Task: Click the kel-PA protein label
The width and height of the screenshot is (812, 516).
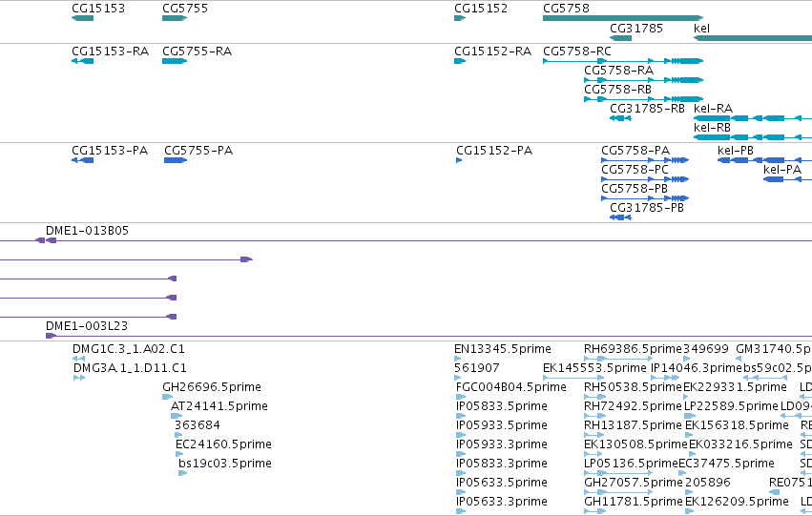Action: click(x=782, y=170)
